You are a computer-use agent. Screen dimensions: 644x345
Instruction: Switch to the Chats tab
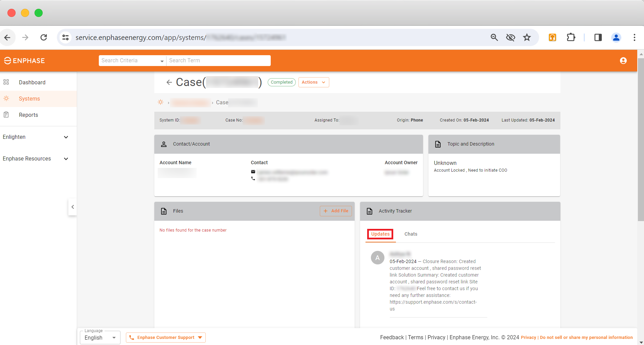[410, 234]
